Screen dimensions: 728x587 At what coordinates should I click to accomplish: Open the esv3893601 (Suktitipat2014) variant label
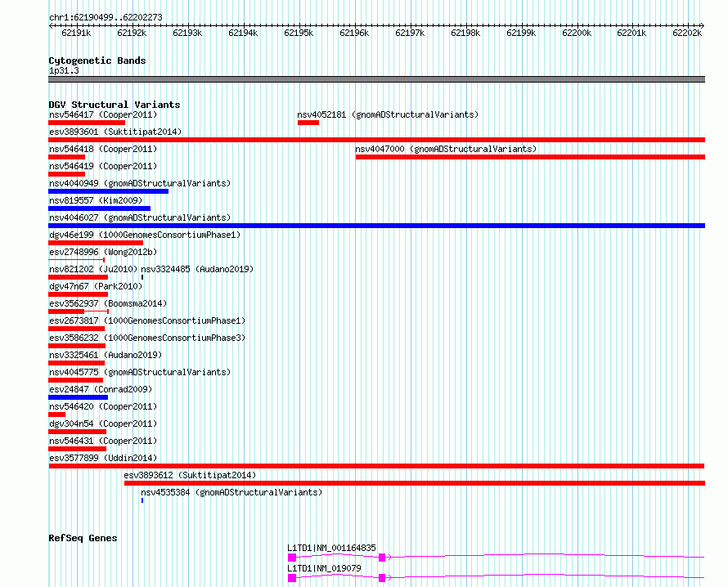[x=115, y=132]
